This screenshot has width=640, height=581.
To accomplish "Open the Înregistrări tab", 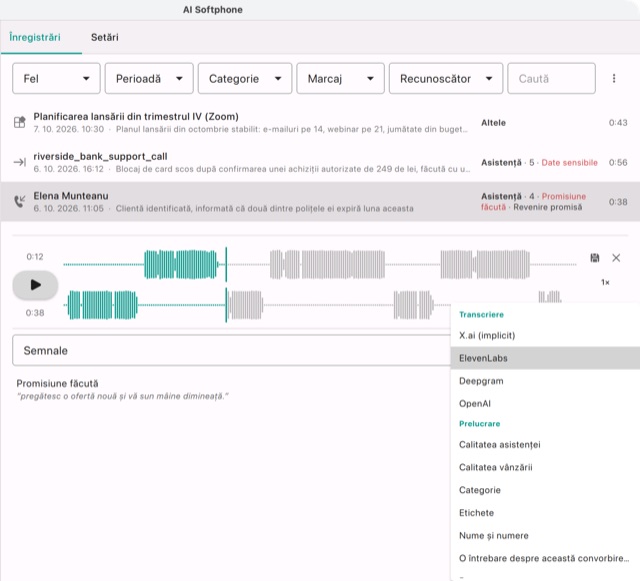I will [35, 37].
